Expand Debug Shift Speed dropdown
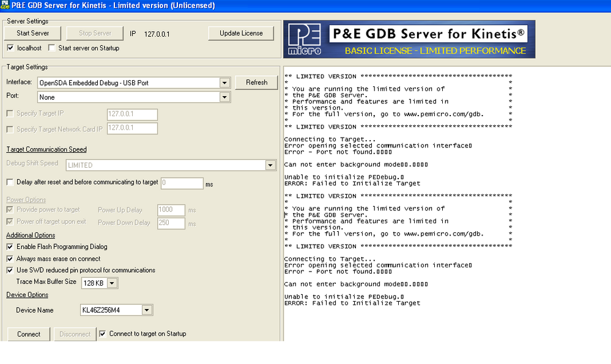The height and width of the screenshot is (364, 611). coord(270,165)
